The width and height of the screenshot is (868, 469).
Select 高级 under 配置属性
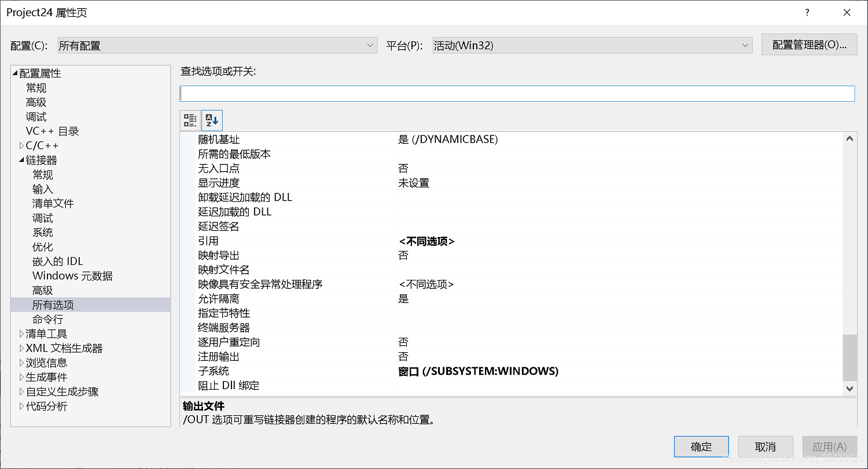[36, 102]
